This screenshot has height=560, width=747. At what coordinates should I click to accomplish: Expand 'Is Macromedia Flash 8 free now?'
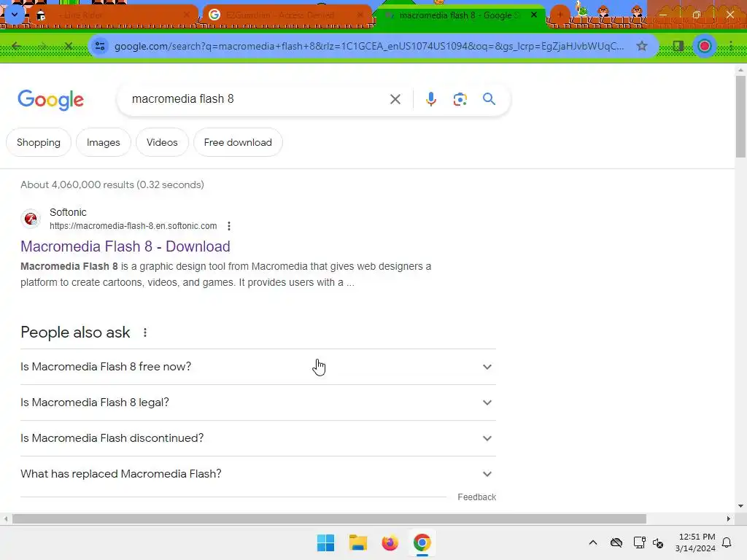point(258,367)
